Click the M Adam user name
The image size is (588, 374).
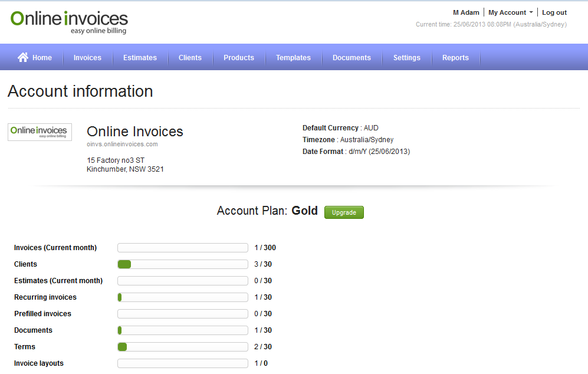click(466, 12)
